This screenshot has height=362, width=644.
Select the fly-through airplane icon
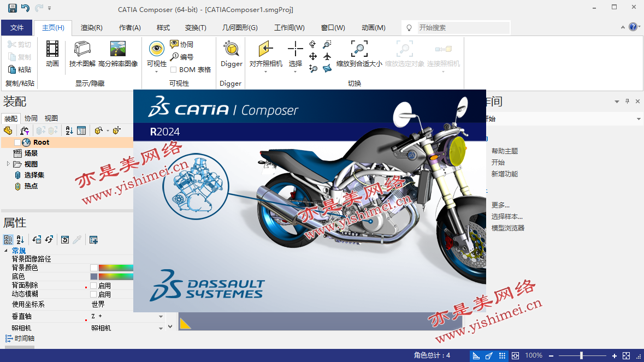[x=327, y=57]
